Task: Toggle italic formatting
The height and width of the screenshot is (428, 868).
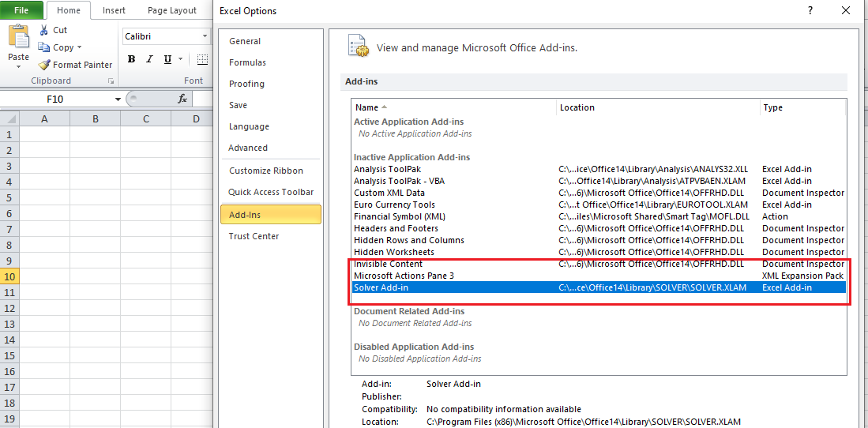Action: tap(149, 59)
